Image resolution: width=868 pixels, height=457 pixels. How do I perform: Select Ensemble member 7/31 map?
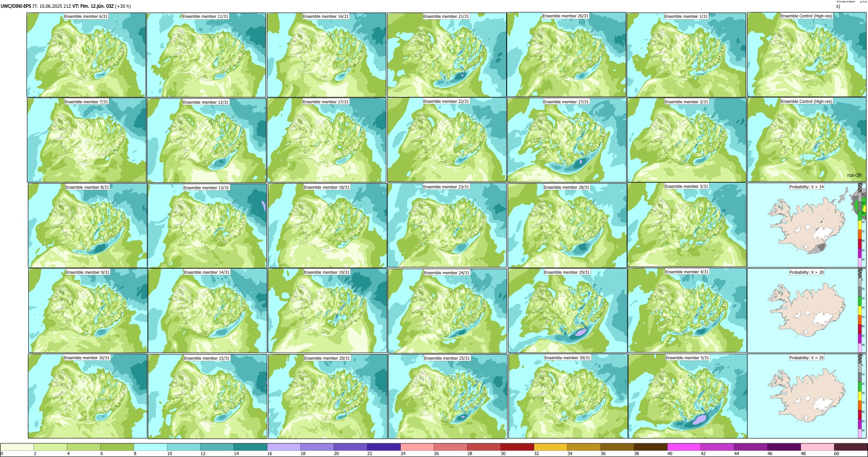click(87, 140)
